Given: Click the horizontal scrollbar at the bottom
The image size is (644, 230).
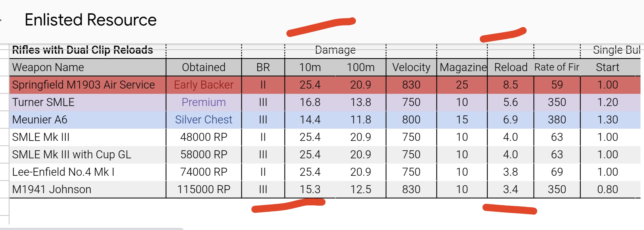Looking at the screenshot, I should [91, 229].
